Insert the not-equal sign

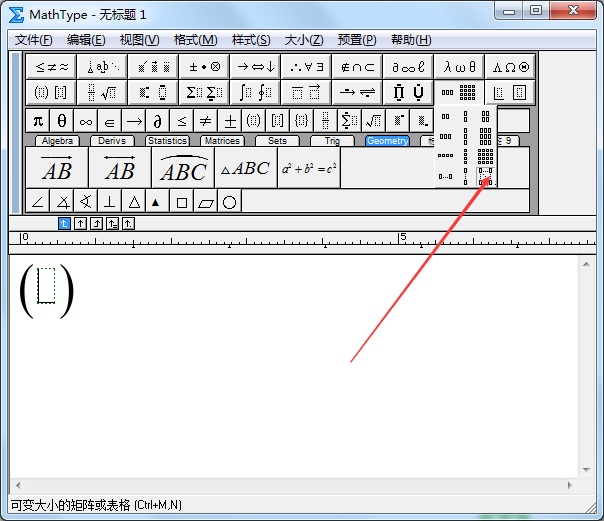click(205, 121)
